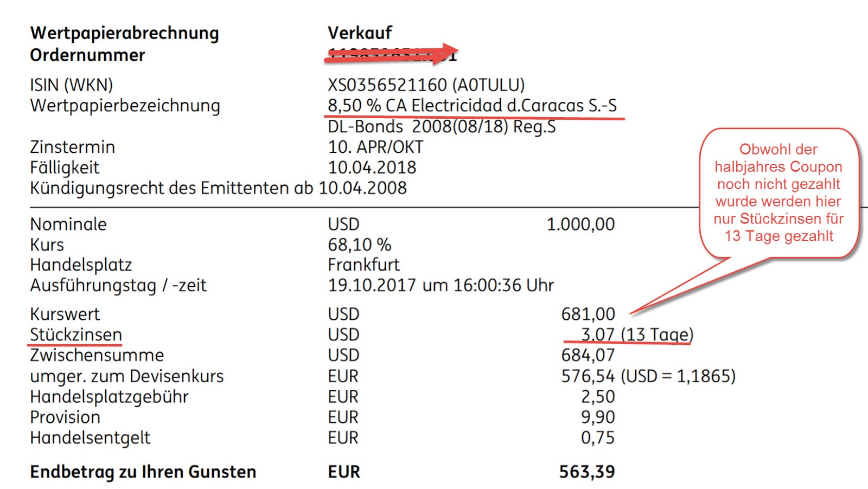Click the "Stückzinsen" underlined label

(76, 335)
